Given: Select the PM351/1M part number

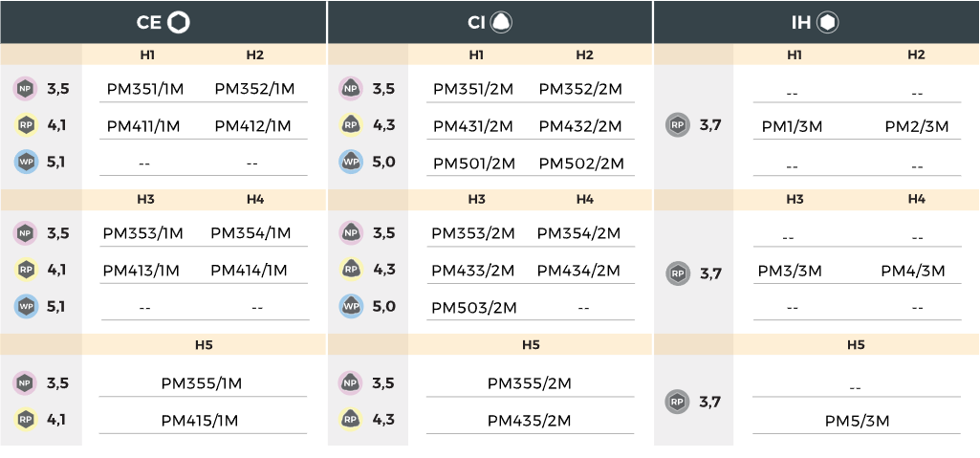Looking at the screenshot, I should point(145,89).
